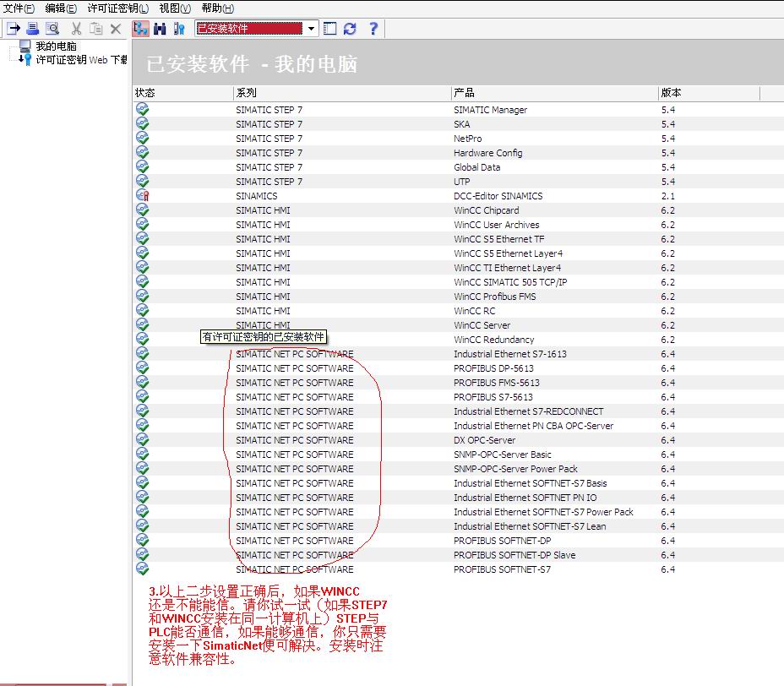The image size is (784, 686).
Task: Select Industrial Ethernet SOFTNET-S7 Basis entry
Action: tap(530, 483)
